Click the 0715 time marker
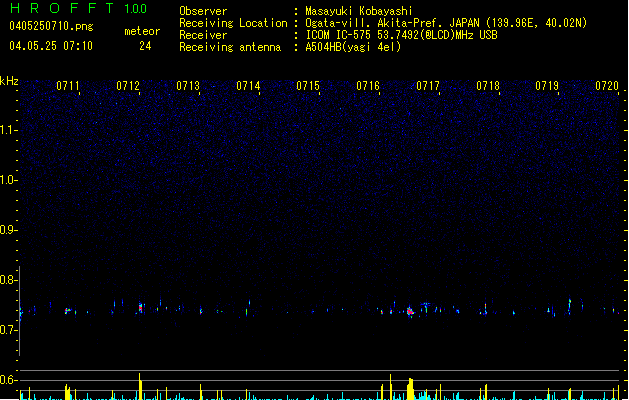 click(x=308, y=86)
